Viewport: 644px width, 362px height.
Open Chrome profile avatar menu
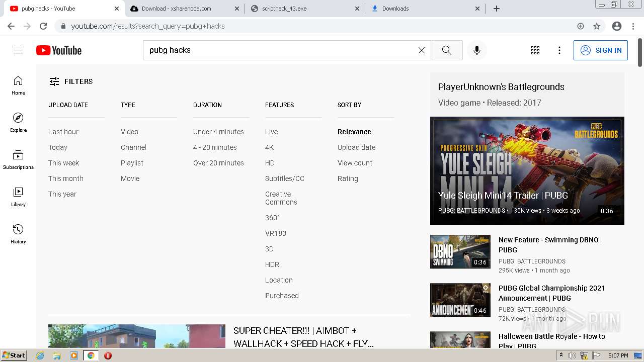coord(617,26)
